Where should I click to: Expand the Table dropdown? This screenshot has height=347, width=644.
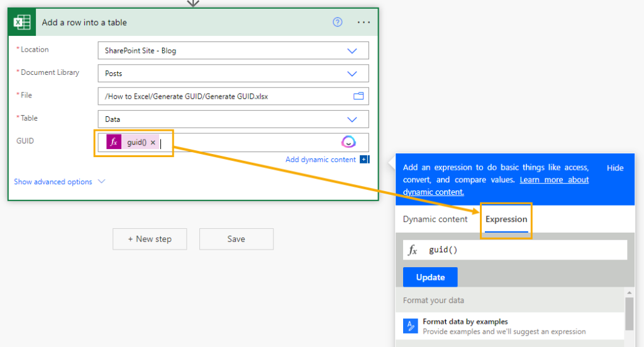click(352, 119)
